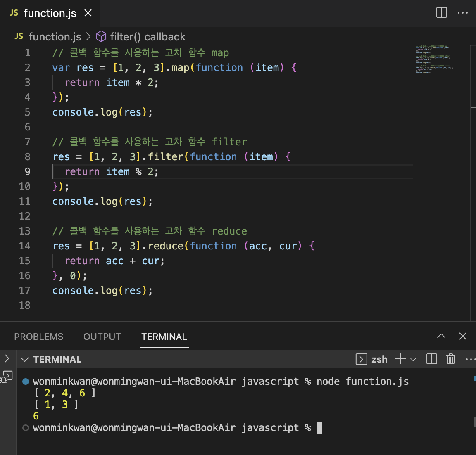Create a new terminal with plus icon
The image size is (476, 455).
pos(400,359)
